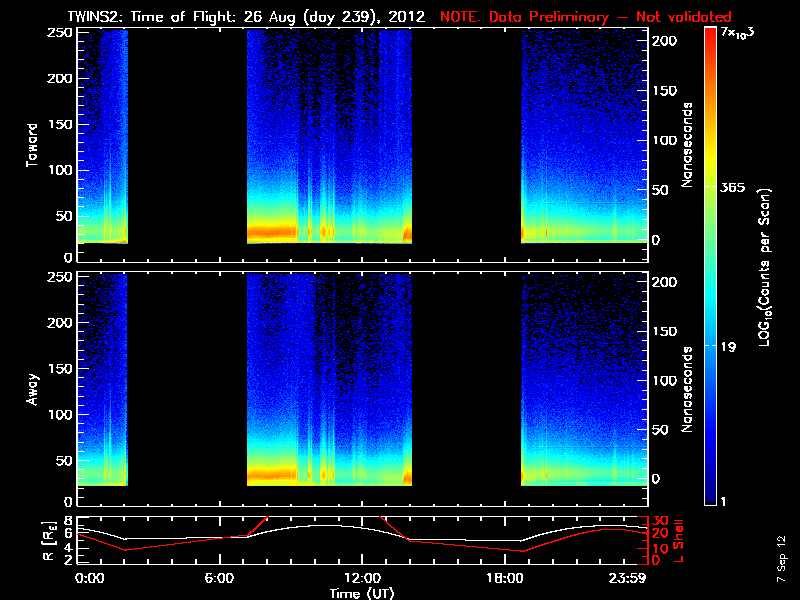Click the "LOG10(Counts per Scan)" color bar title
Image resolution: width=800 pixels, height=600 pixels.
click(x=765, y=267)
